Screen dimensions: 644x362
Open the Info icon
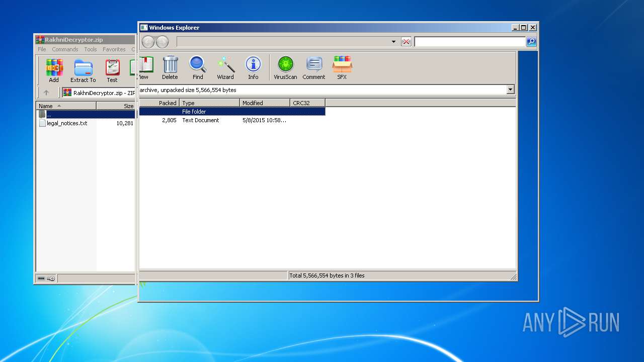pos(253,64)
